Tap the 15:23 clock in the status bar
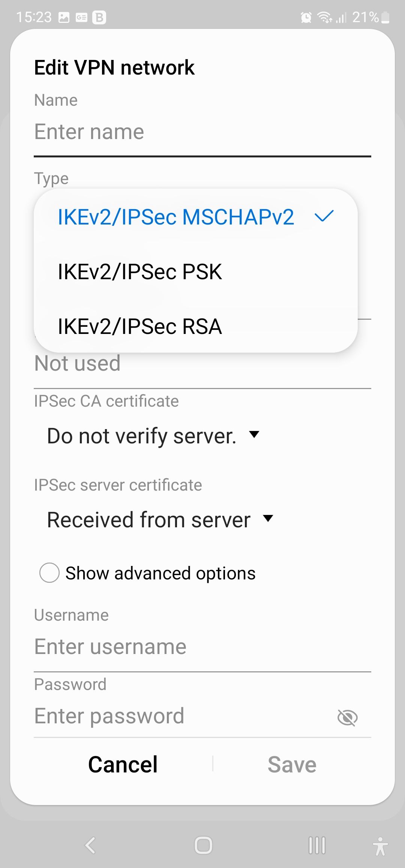 36,16
